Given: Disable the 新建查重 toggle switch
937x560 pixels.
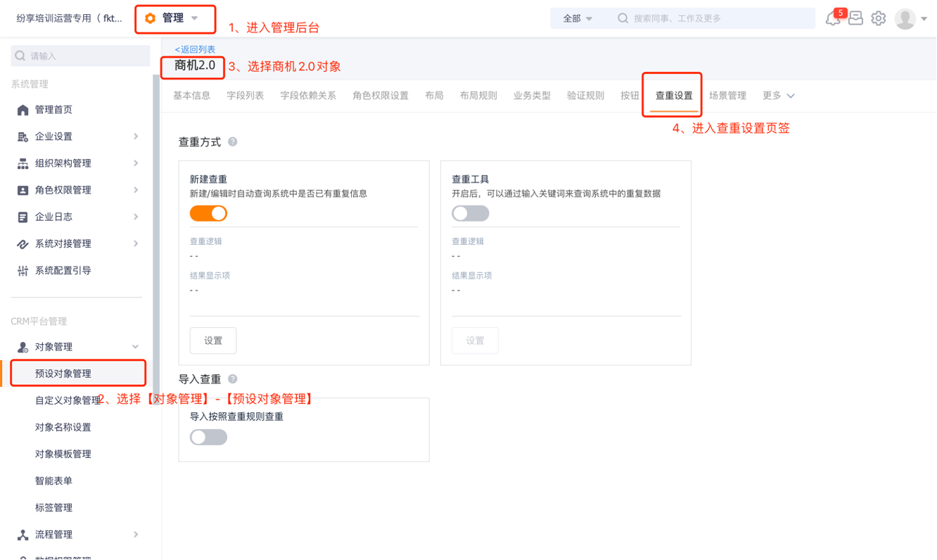Looking at the screenshot, I should point(208,213).
